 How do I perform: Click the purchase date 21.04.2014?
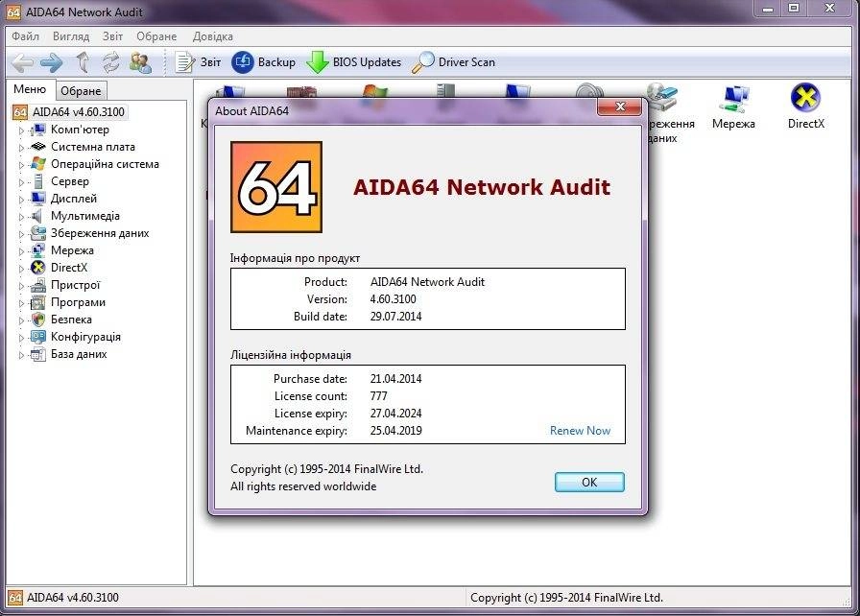[x=396, y=379]
